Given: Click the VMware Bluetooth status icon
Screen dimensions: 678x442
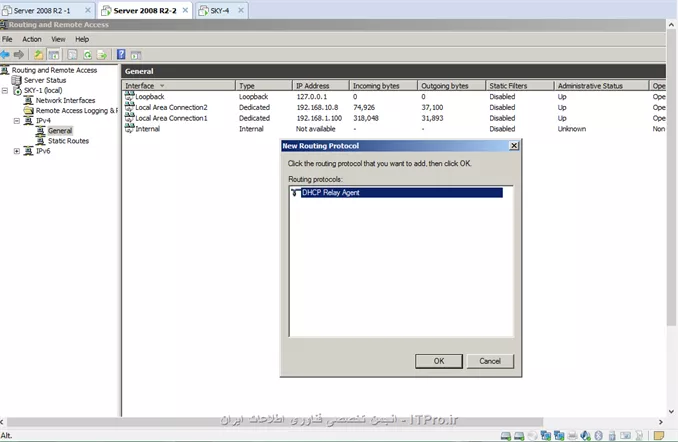Looking at the screenshot, I should coord(598,436).
